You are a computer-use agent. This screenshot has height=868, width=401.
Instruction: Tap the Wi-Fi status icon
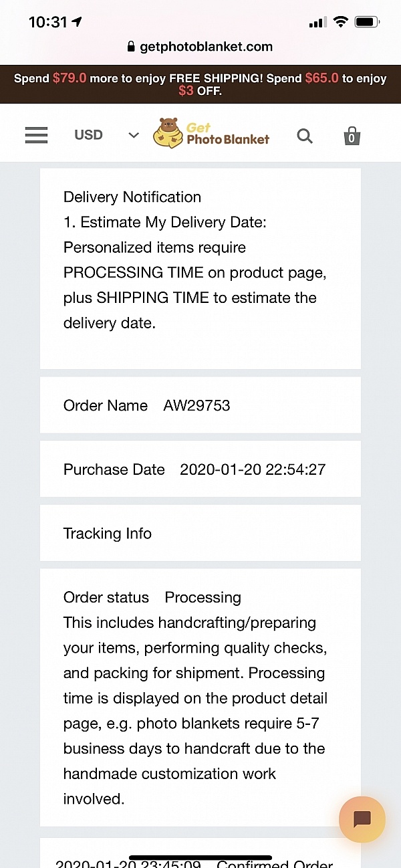point(341,22)
